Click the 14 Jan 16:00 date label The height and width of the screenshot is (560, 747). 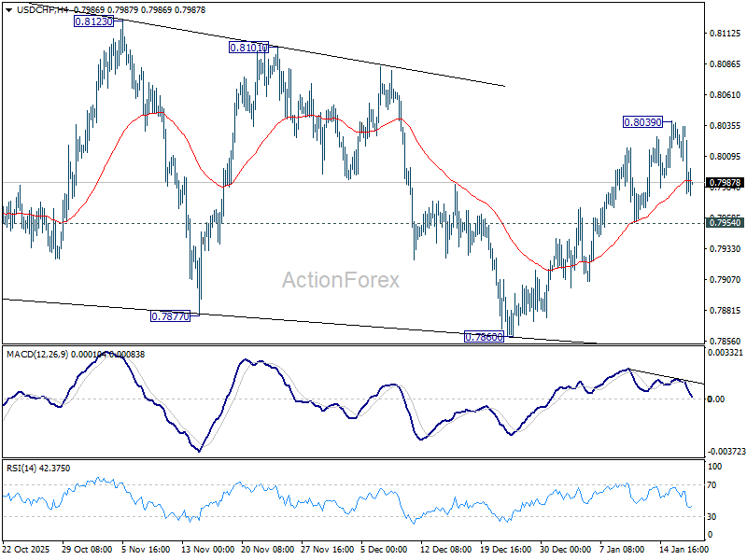(684, 549)
